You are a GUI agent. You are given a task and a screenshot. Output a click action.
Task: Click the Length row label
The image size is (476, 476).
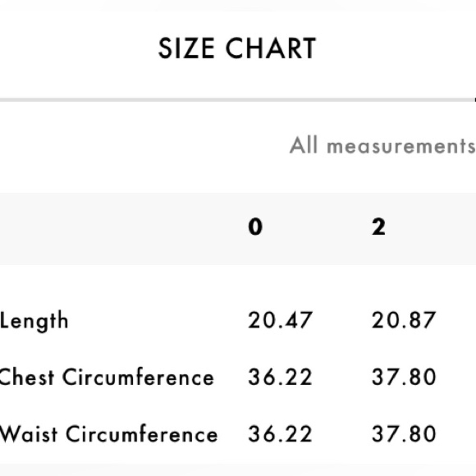click(34, 321)
